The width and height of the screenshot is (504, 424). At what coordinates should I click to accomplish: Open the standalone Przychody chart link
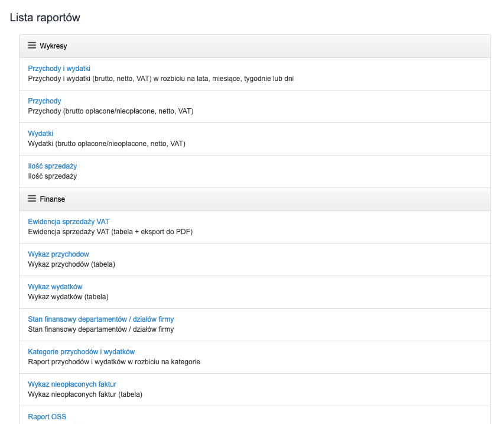pos(44,101)
